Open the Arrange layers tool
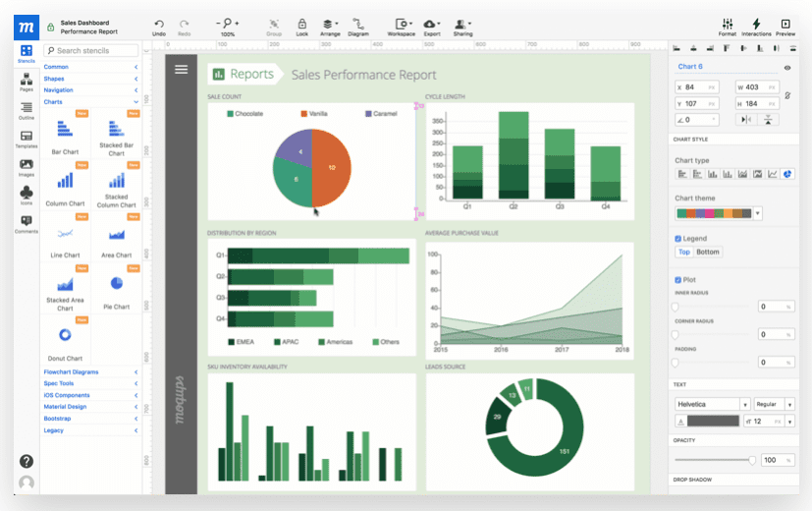 click(330, 28)
